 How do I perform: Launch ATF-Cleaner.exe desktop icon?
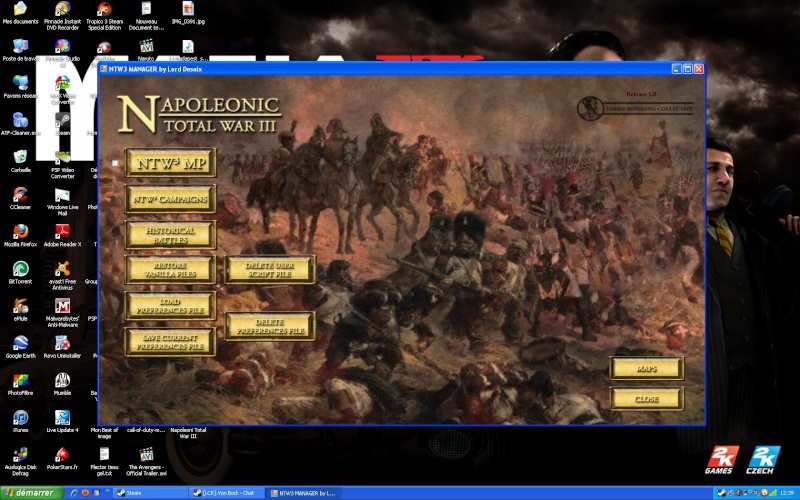coord(20,124)
